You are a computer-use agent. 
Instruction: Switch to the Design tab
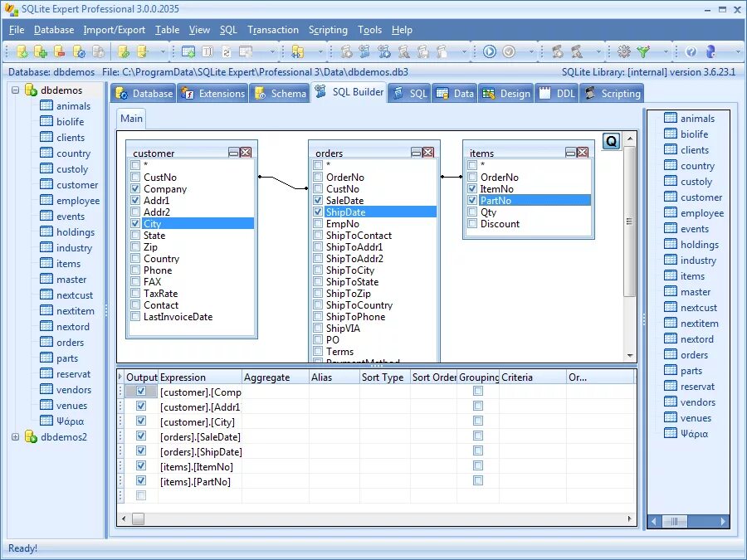pyautogui.click(x=506, y=93)
